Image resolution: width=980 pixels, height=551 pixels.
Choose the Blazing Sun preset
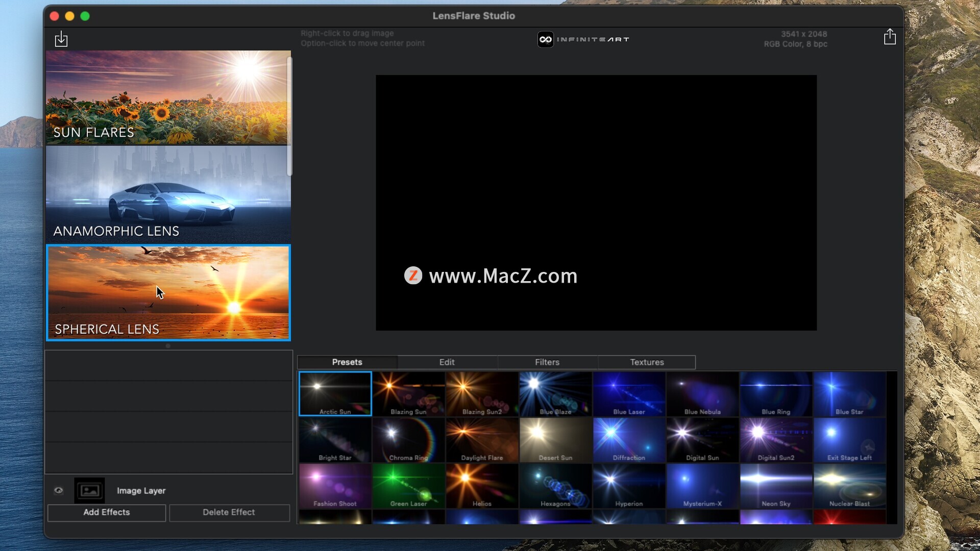[408, 394]
